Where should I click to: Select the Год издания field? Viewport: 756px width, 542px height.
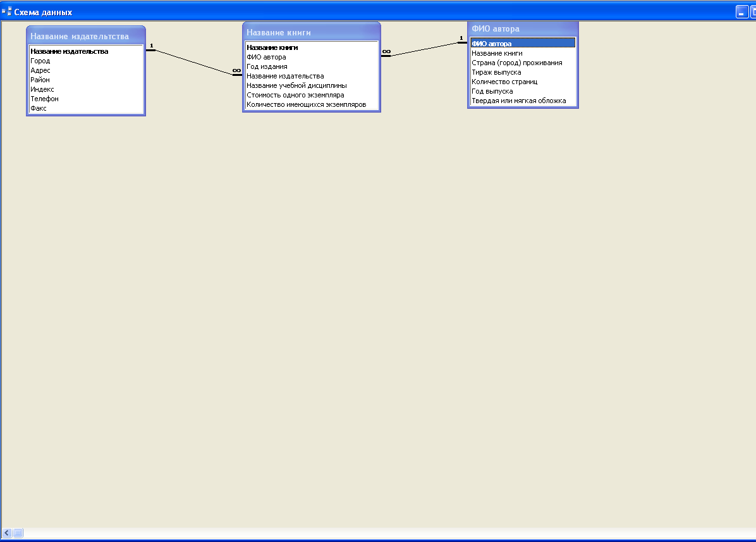(267, 66)
